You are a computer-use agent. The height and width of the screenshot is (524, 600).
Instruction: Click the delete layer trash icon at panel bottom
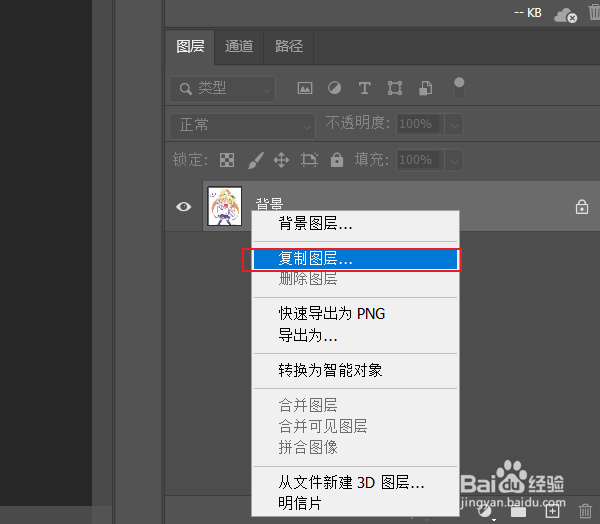(x=585, y=511)
